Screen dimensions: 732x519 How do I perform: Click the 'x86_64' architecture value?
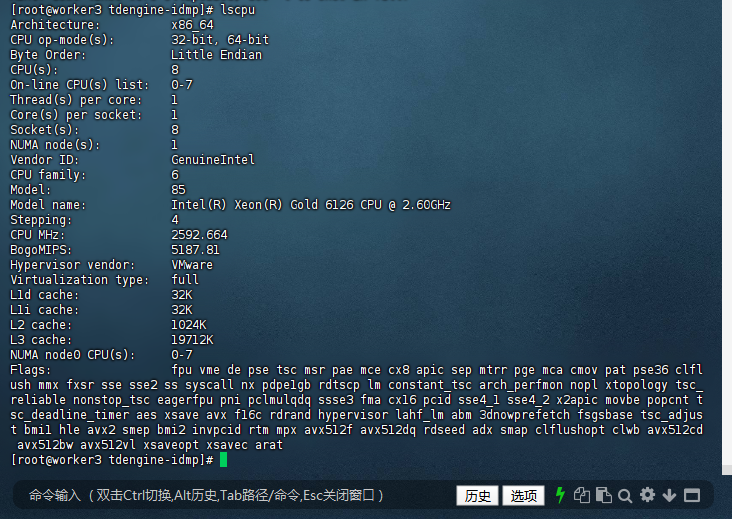192,24
